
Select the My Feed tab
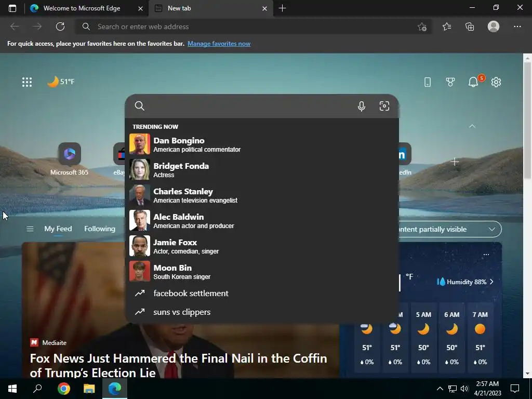58,229
